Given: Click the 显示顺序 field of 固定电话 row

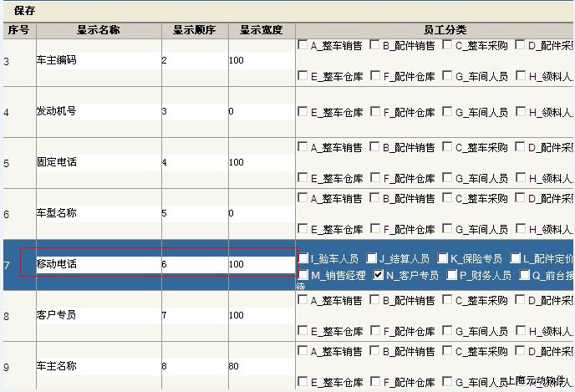Looking at the screenshot, I should pyautogui.click(x=193, y=162).
